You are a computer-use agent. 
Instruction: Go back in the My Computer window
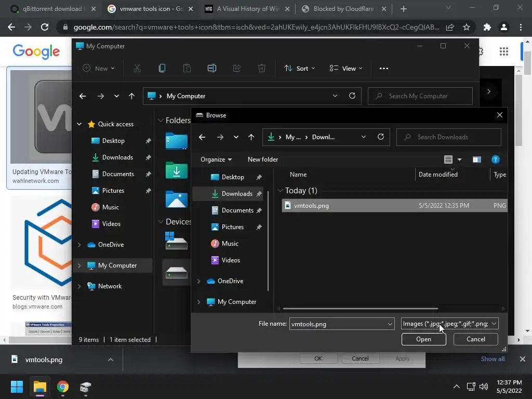pyautogui.click(x=83, y=96)
